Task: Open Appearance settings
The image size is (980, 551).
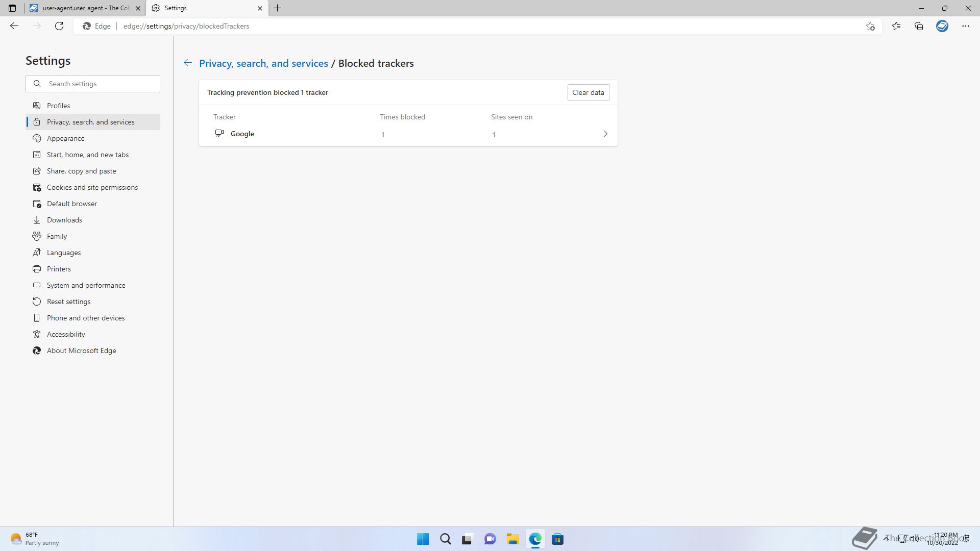Action: coord(93,138)
